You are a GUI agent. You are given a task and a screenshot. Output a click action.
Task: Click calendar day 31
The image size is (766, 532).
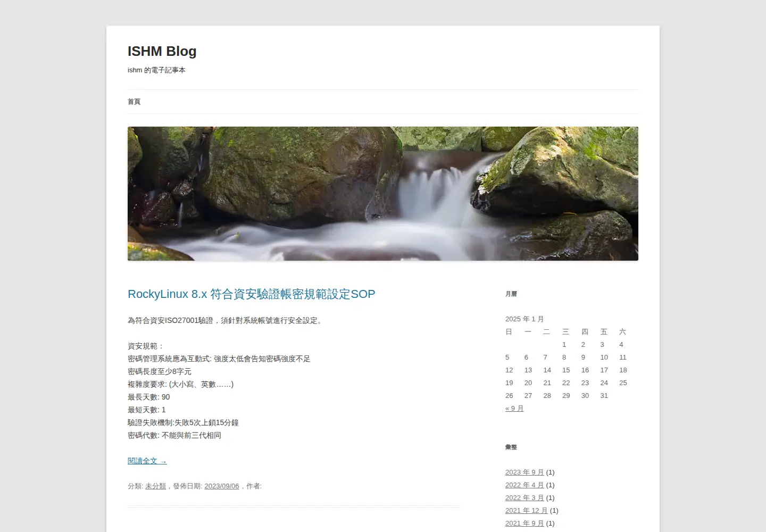[604, 396]
